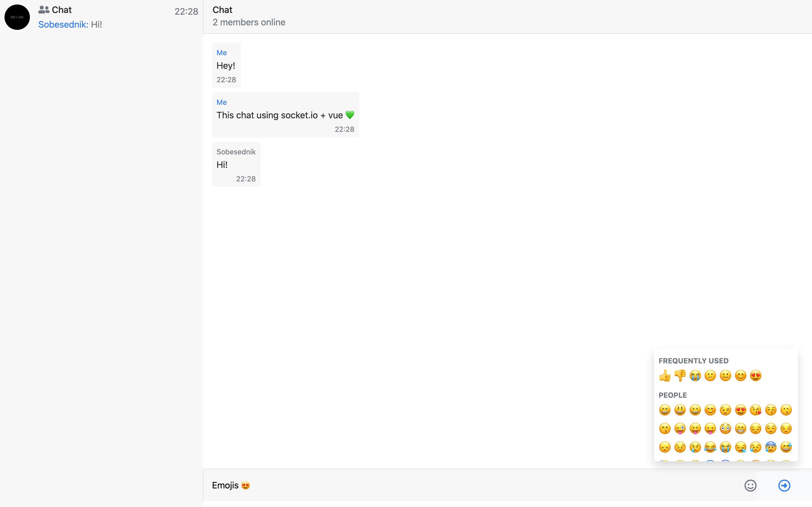This screenshot has width=812, height=507.
Task: Select the flushed face emoji in People
Action: pyautogui.click(x=725, y=428)
